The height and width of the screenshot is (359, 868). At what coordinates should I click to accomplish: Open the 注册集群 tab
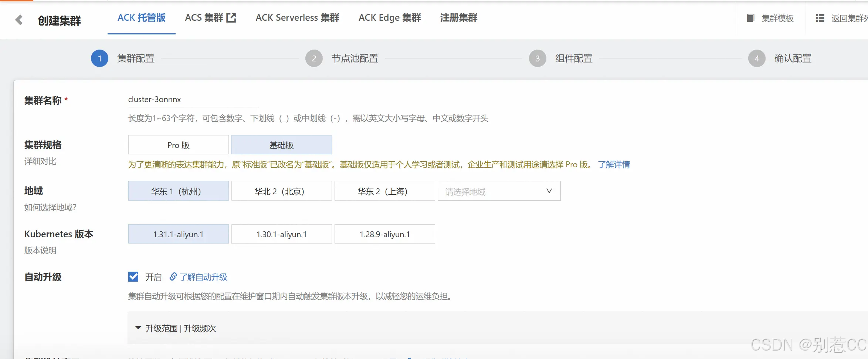pos(459,17)
